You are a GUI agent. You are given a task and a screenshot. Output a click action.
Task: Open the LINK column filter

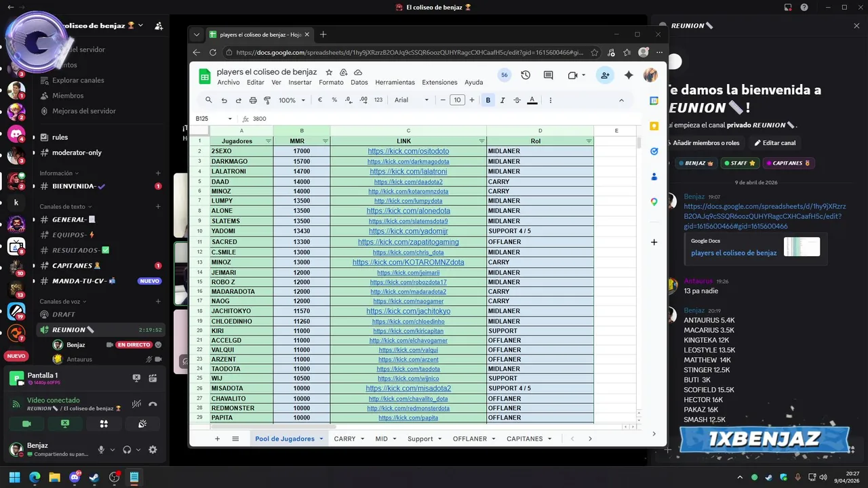(481, 141)
